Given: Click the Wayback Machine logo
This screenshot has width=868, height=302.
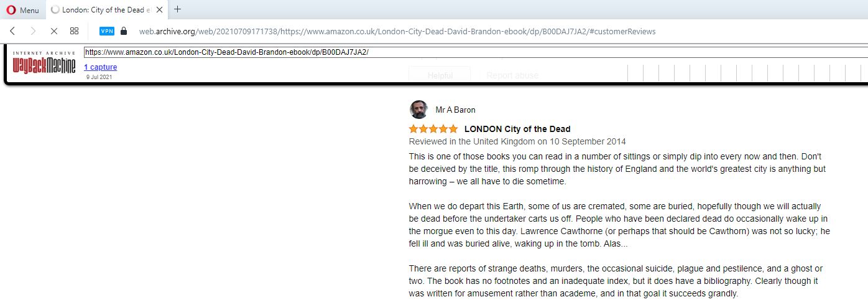Looking at the screenshot, I should [44, 63].
